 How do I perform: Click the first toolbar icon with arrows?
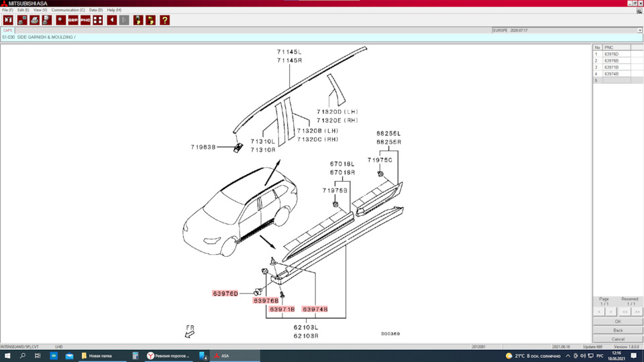tap(8, 20)
